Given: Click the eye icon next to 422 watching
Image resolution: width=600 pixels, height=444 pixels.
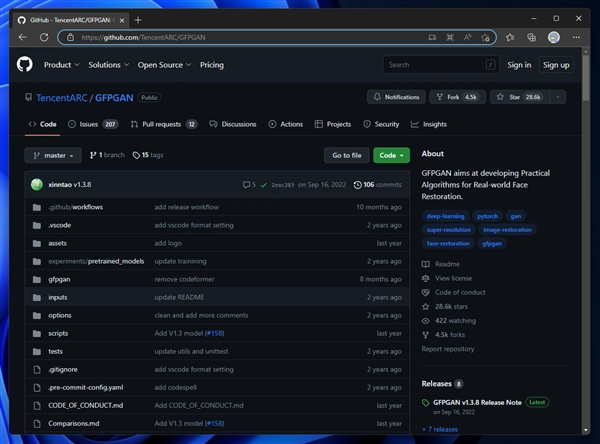Looking at the screenshot, I should [x=426, y=321].
